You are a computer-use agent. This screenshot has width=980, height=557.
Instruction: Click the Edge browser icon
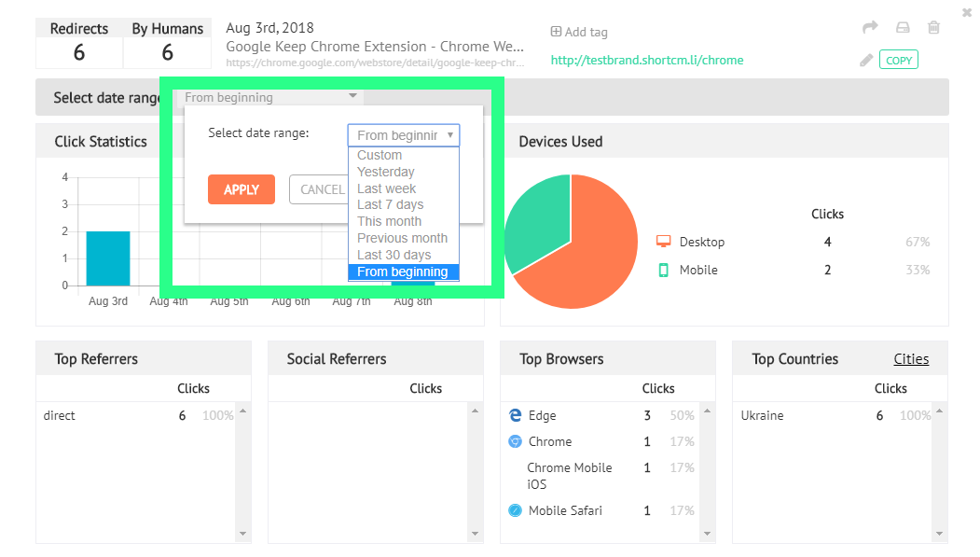(x=515, y=415)
